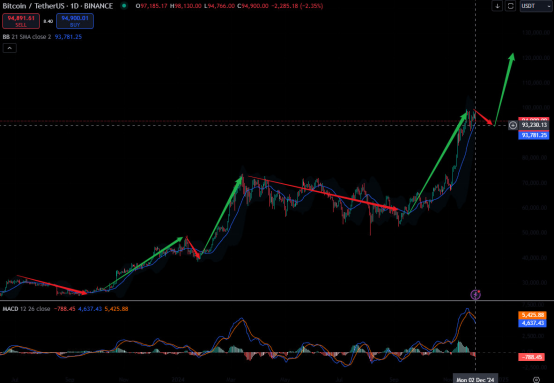Click the BB value 93,781.25 in legend

68,37
